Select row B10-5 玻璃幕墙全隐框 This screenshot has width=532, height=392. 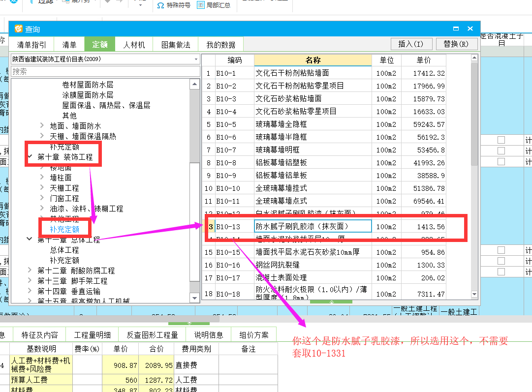click(x=324, y=124)
